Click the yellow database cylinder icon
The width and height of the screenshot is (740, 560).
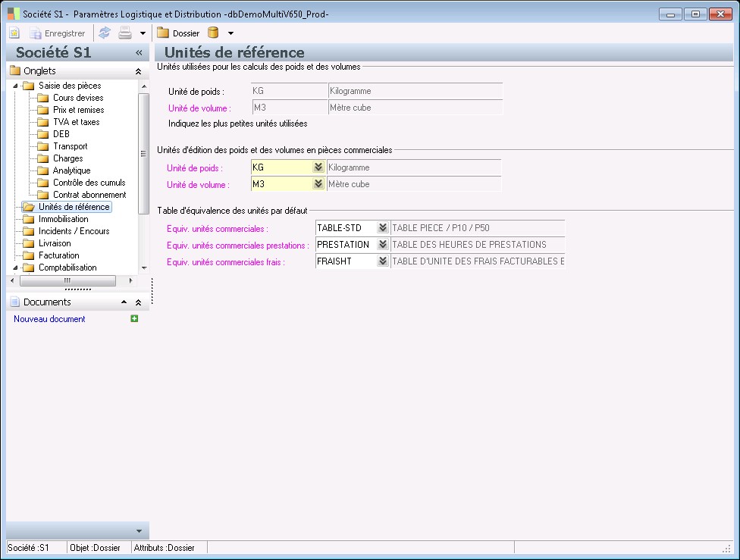pyautogui.click(x=213, y=33)
